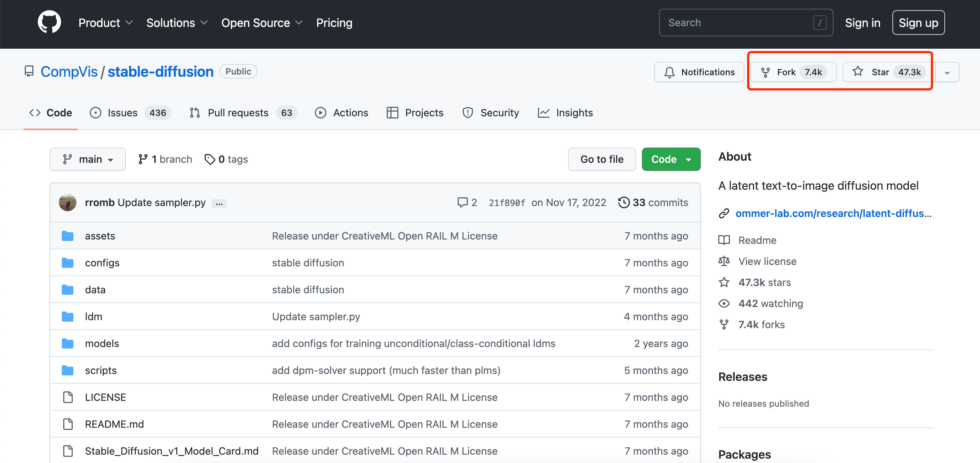Click the Notifications bell button
Screen dimensions: 980x463
[699, 72]
